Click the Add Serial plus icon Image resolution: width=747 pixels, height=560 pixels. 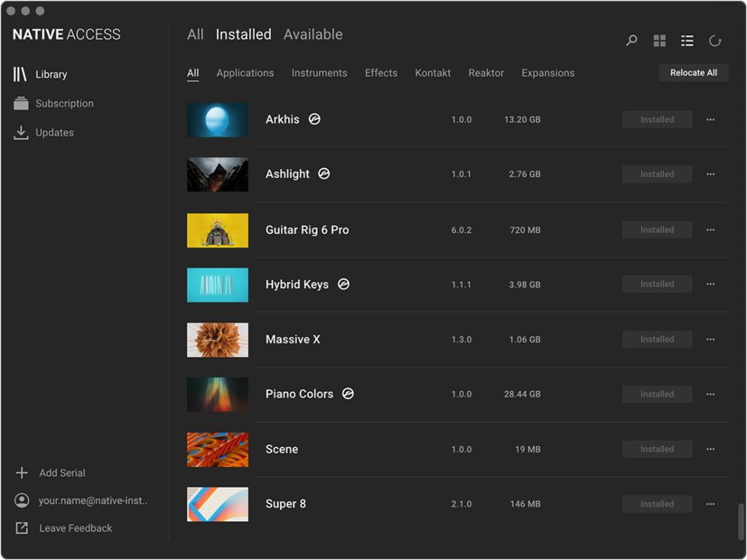tap(22, 473)
